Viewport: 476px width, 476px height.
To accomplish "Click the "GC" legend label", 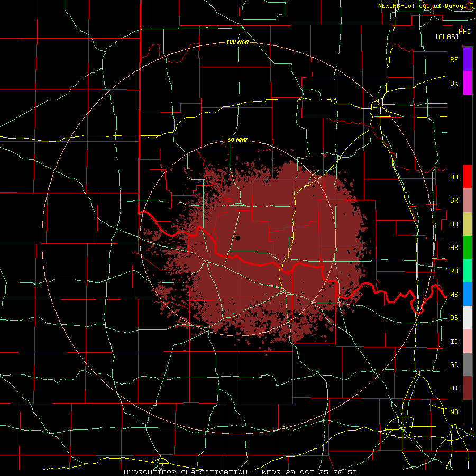I will pos(454,365).
